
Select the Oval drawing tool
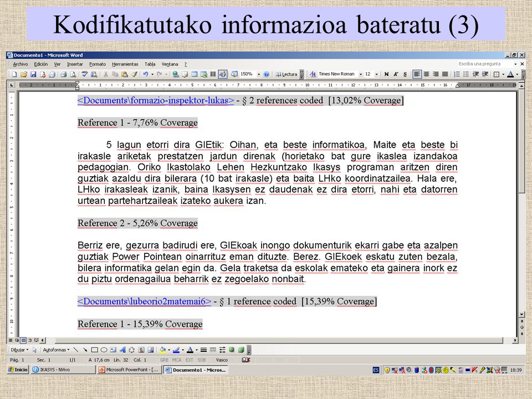pos(104,350)
